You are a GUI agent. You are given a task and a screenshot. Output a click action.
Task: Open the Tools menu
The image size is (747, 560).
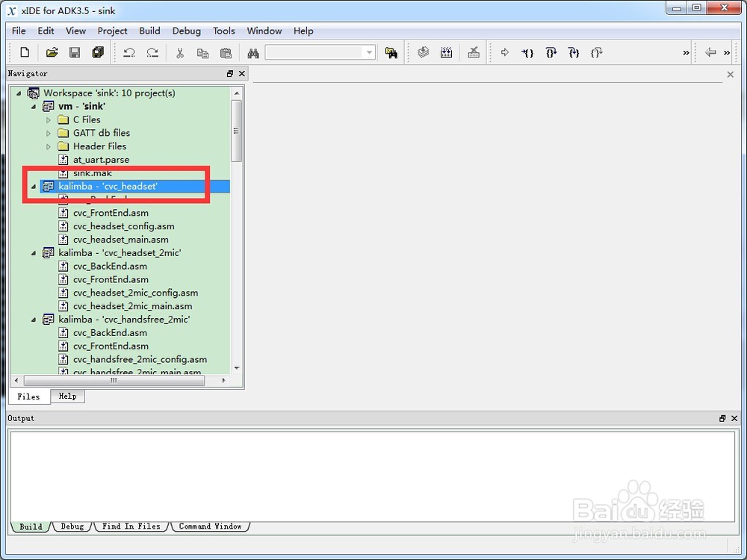click(x=224, y=31)
